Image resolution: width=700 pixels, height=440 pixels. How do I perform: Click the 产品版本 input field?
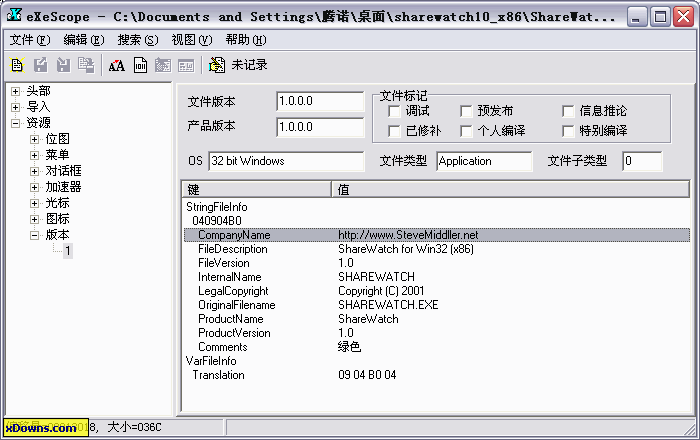320,127
